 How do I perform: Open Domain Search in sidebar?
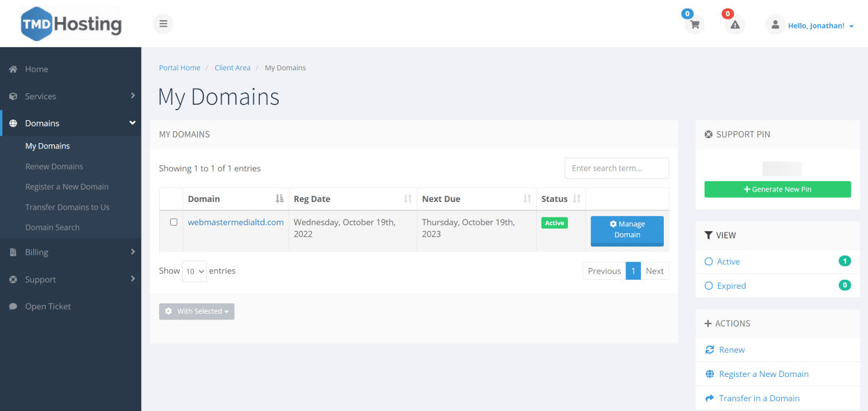click(x=52, y=228)
